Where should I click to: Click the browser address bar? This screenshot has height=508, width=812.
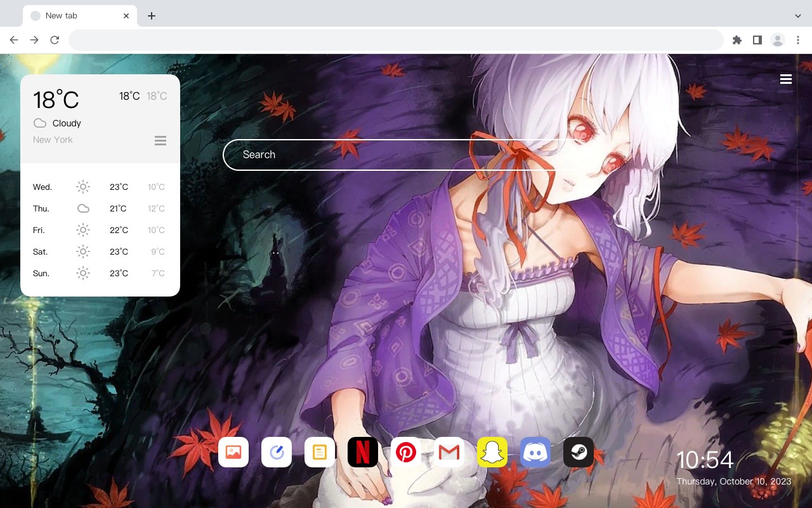[x=396, y=40]
